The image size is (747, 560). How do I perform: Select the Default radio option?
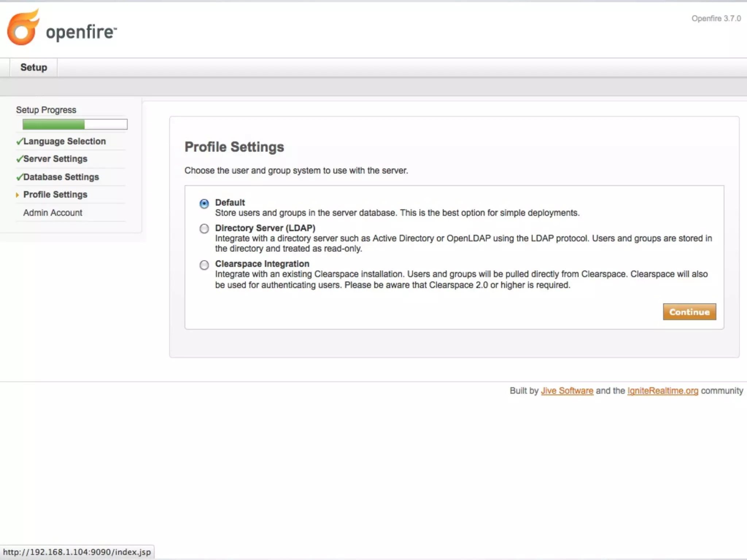tap(204, 203)
